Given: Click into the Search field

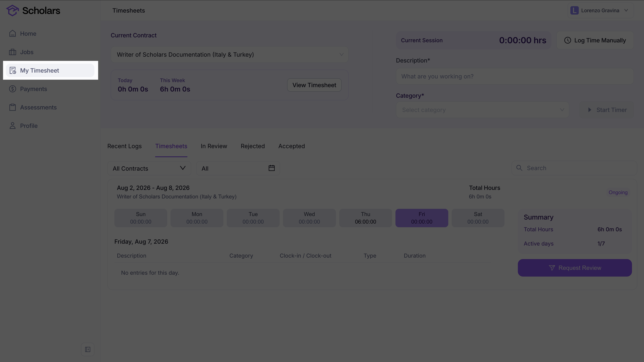Looking at the screenshot, I should coord(574,168).
